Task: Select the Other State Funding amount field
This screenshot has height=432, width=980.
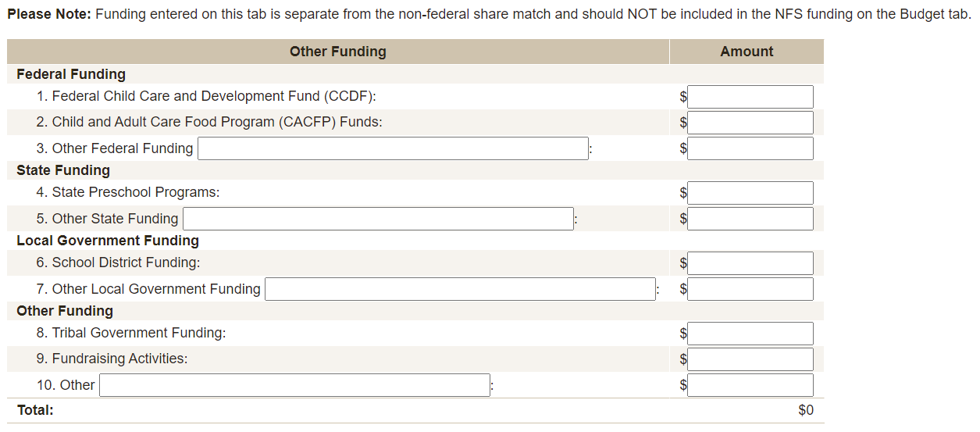Action: click(x=750, y=219)
